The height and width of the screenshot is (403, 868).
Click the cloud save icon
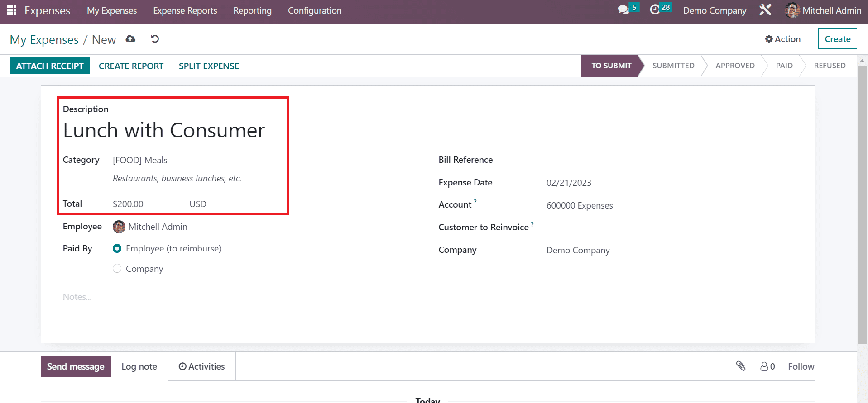130,39
